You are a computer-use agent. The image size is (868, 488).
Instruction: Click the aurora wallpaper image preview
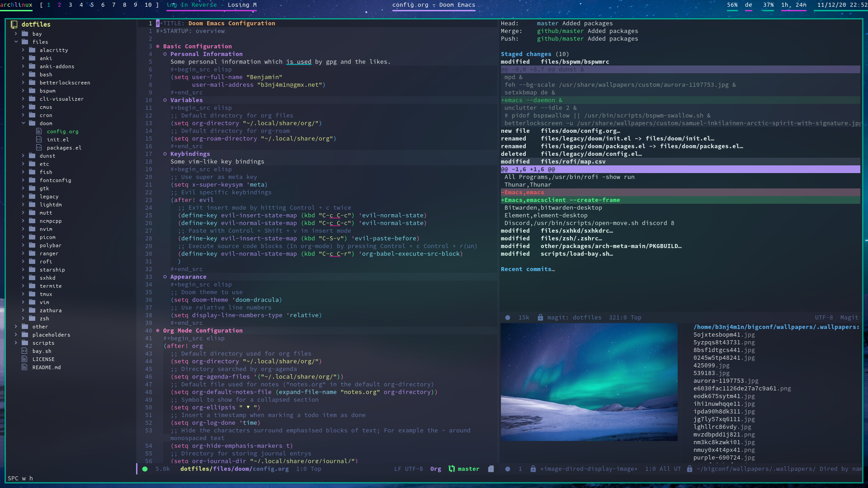click(x=589, y=382)
